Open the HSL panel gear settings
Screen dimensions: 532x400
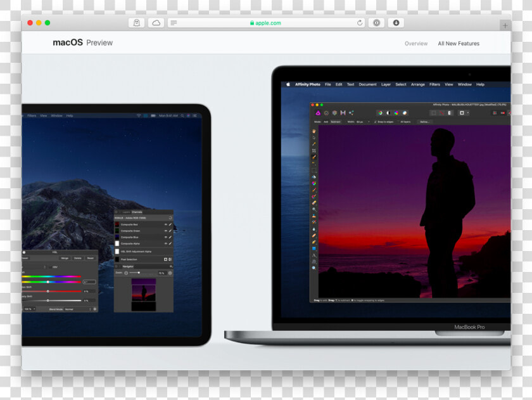pos(95,309)
